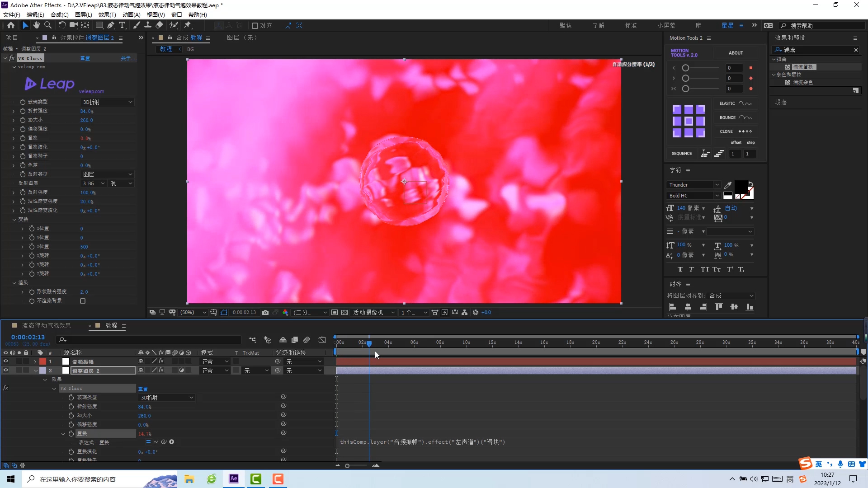Image resolution: width=868 pixels, height=488 pixels.
Task: Toggle the fx switch on 音频振幅 layer
Action: [x=161, y=361]
